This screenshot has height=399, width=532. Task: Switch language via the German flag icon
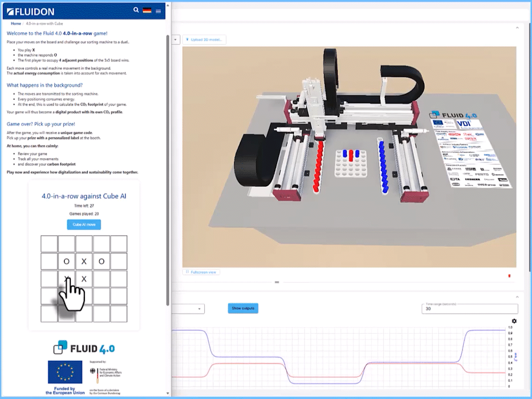tap(147, 11)
